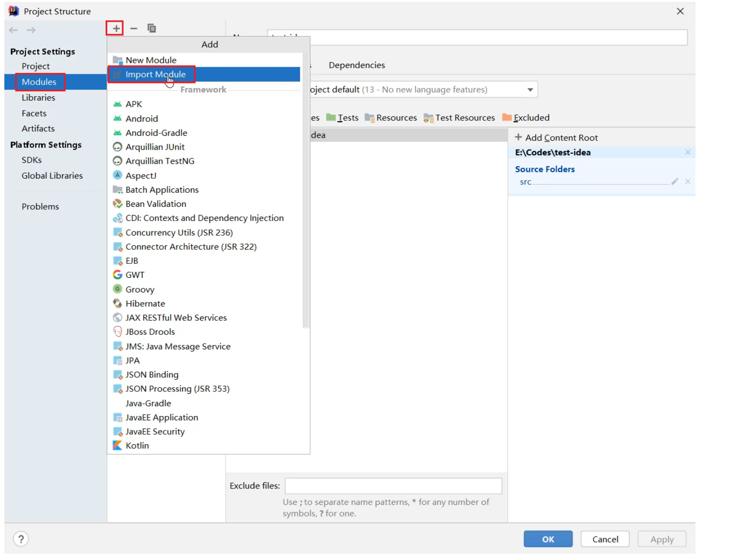Screen dimensions: 738x560
Task: Click the Exclude files input field
Action: [x=394, y=486]
